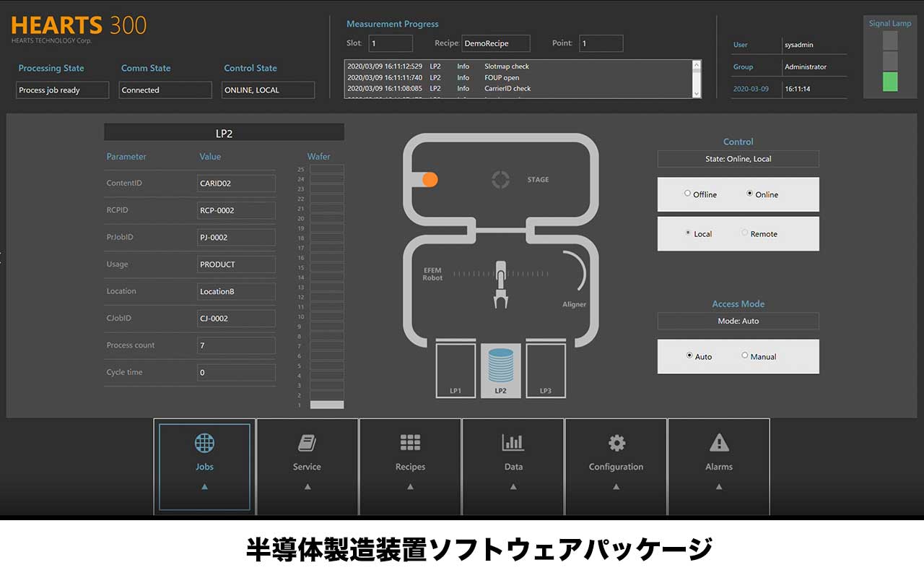Expand the arrow under Alarms
This screenshot has width=924, height=578.
click(x=719, y=487)
